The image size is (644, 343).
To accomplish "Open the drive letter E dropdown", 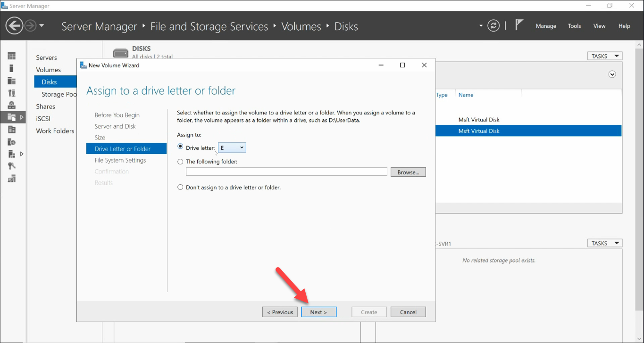I will pyautogui.click(x=232, y=148).
